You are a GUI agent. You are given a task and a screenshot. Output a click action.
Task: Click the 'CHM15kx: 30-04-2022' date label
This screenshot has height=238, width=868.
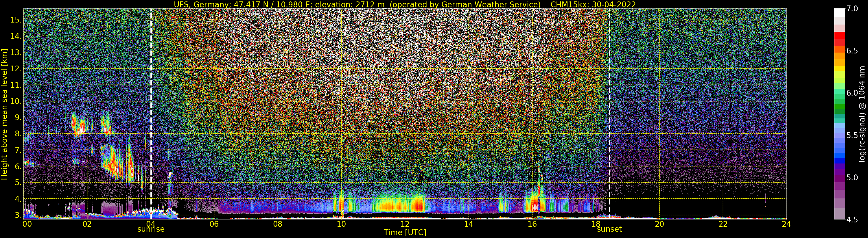tap(593, 4)
